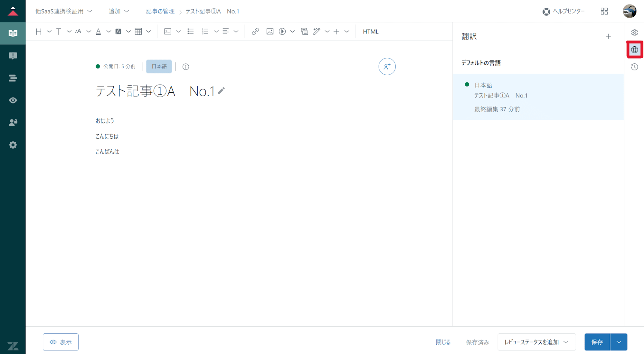Screen dimensions: 644x354
Task: Open the 追加 menu
Action: [x=118, y=11]
